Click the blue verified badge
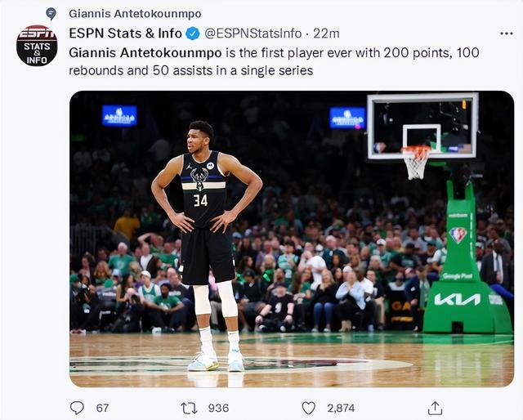 click(x=192, y=34)
